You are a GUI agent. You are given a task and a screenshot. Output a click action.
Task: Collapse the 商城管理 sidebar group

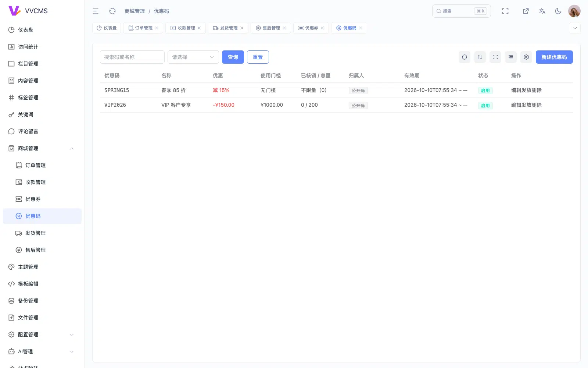point(42,148)
